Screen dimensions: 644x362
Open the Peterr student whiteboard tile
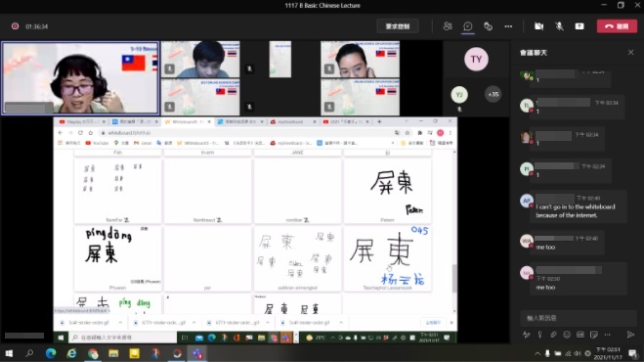[x=387, y=192]
